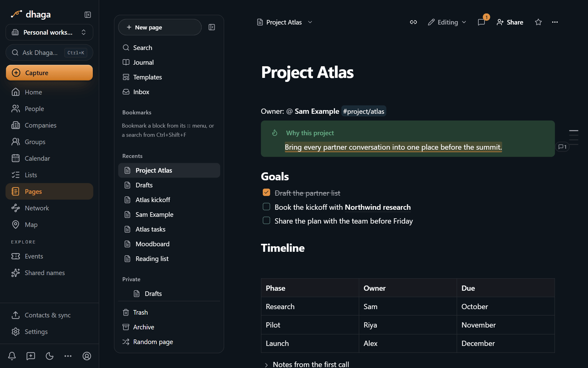Open the Northwind research link
The height and width of the screenshot is (368, 588).
378,207
